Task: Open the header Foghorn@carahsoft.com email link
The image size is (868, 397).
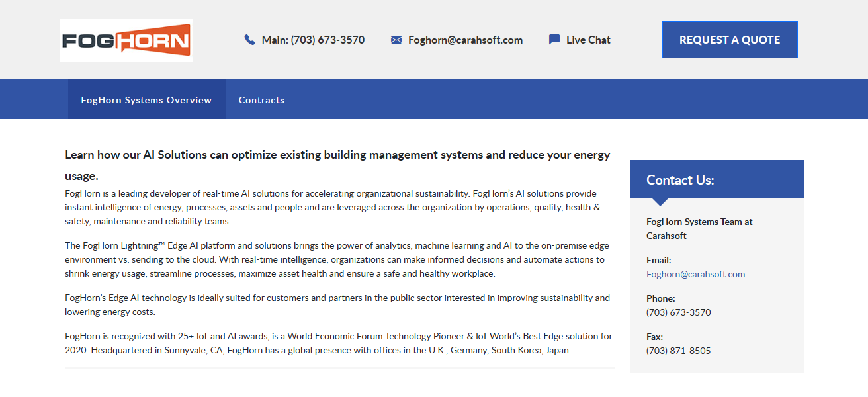Action: [465, 40]
